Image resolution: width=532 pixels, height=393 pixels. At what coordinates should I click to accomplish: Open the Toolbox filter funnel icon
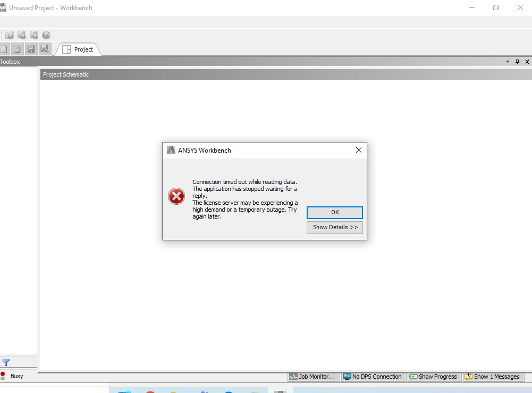(x=6, y=362)
